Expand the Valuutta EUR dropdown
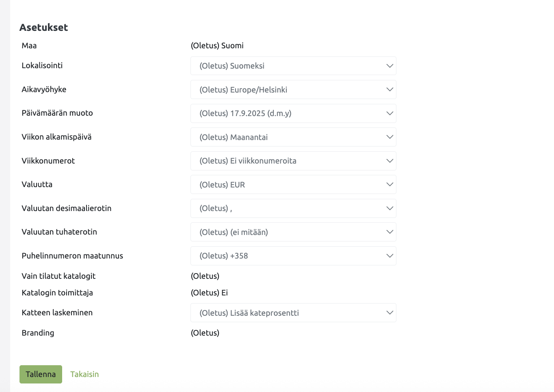The height and width of the screenshot is (392, 554). 293,185
